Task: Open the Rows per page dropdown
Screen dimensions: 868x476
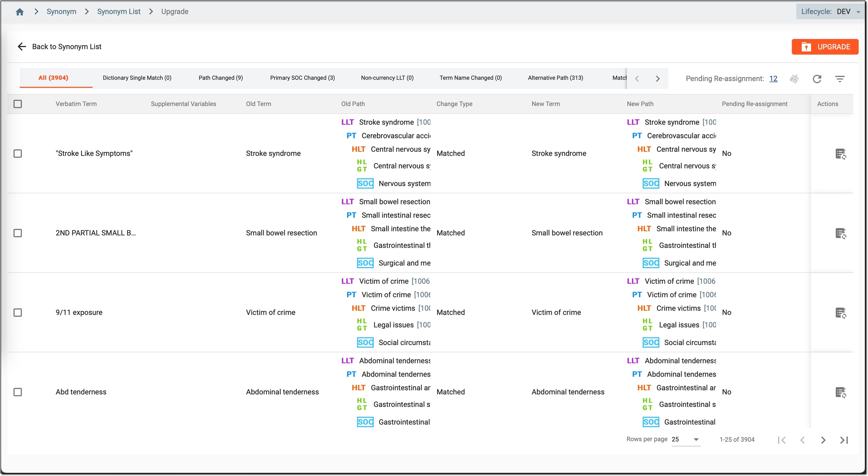Action: (686, 440)
